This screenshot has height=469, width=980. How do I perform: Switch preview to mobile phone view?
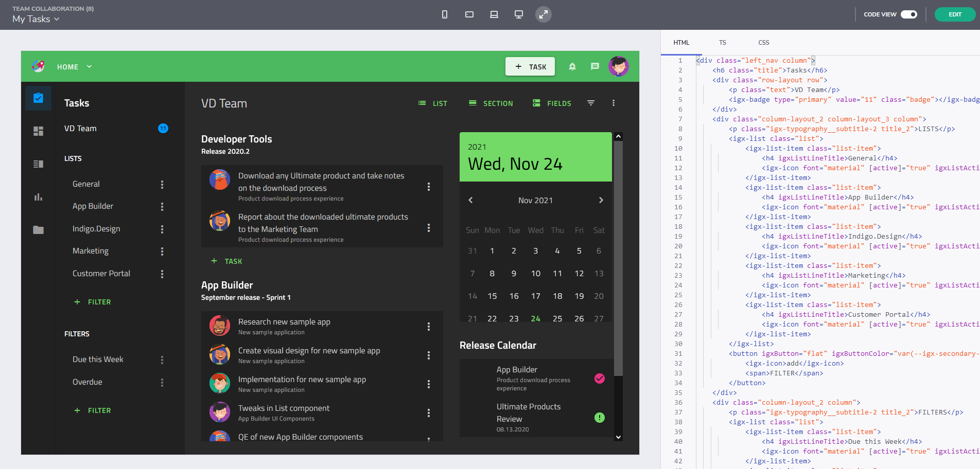[x=444, y=14]
